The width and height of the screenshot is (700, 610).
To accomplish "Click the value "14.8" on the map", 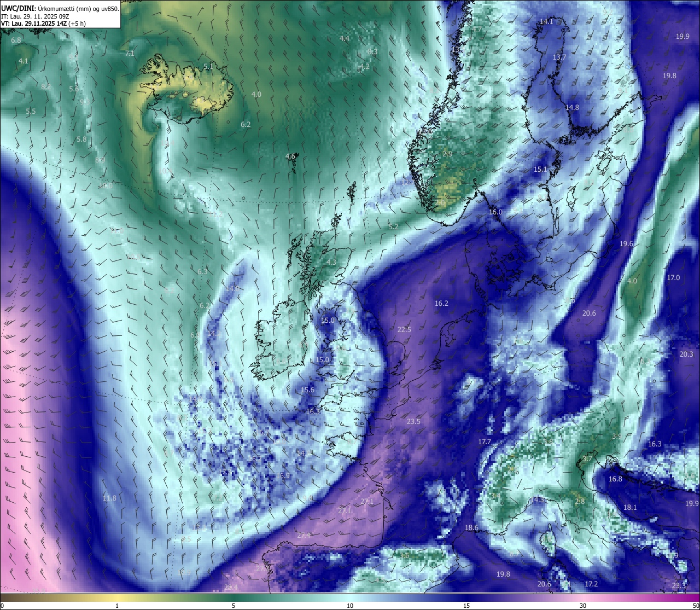I will click(x=572, y=108).
